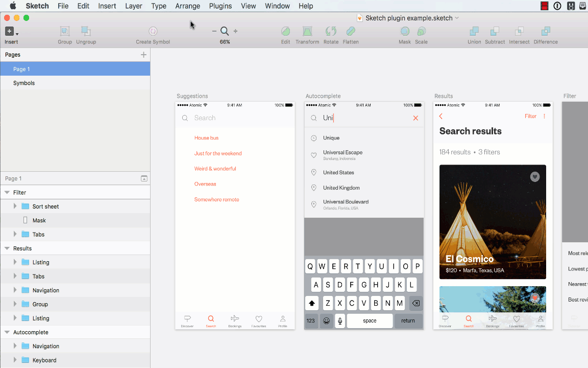Expand the Navigation group under Autocomplete
The image size is (588, 368).
[x=15, y=346]
